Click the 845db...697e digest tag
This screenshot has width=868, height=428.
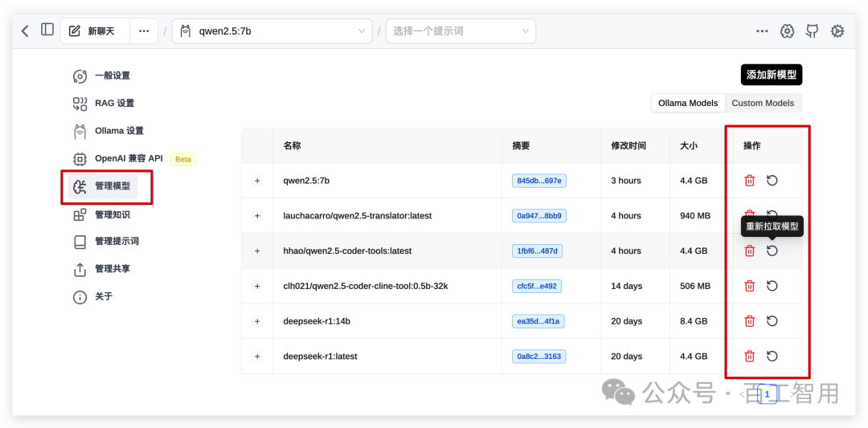click(x=539, y=180)
